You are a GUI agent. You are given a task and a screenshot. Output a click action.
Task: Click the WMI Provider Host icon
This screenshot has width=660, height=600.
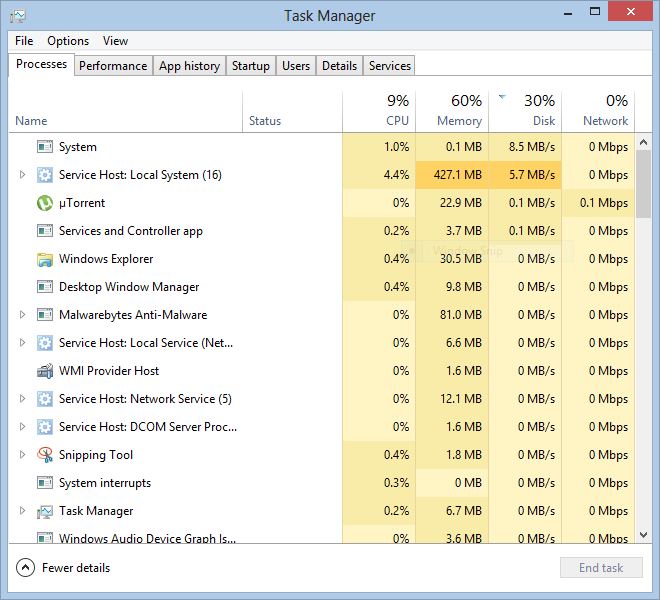coord(44,371)
